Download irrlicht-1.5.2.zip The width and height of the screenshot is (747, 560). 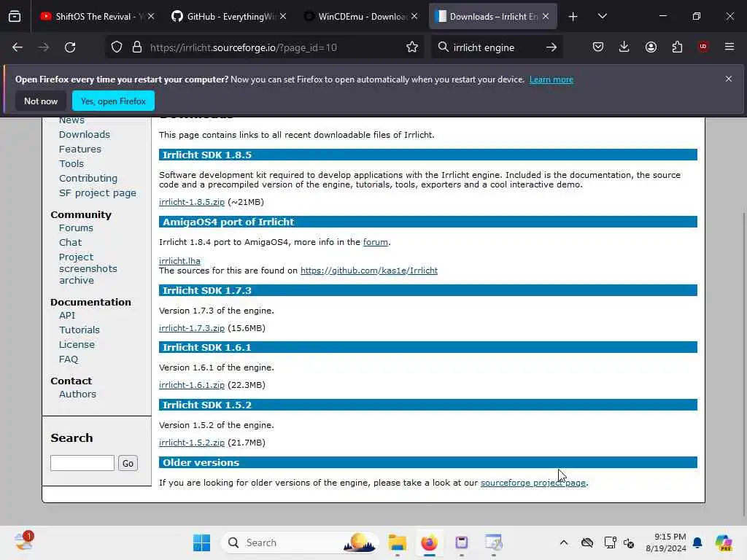point(192,443)
